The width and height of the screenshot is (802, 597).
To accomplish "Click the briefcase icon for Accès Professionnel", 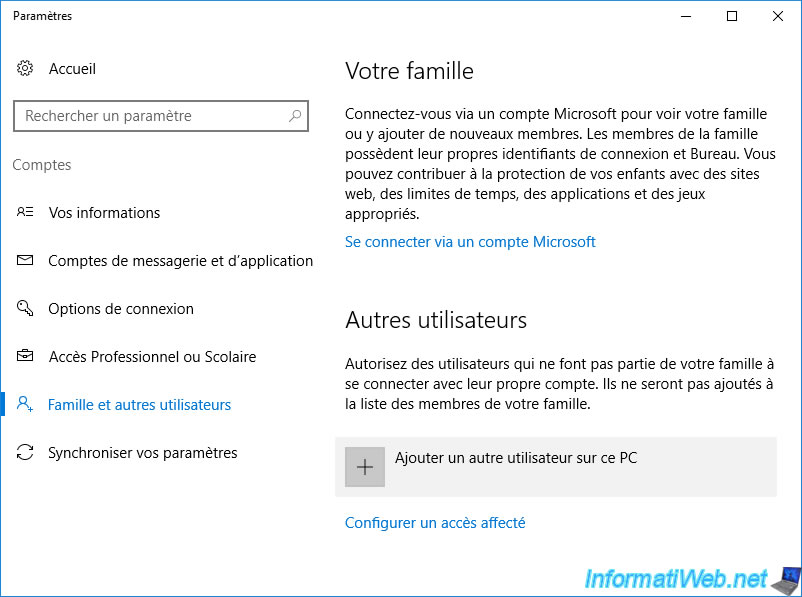I will click(25, 356).
